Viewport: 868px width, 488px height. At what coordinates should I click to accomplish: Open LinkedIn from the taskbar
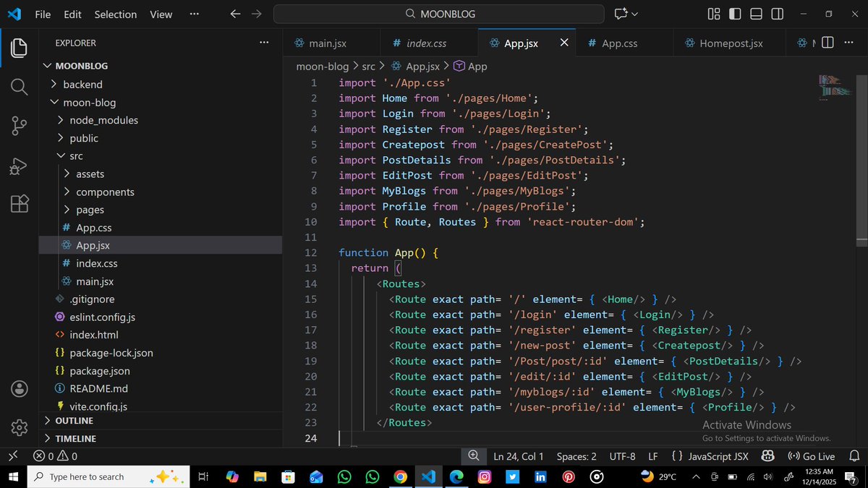(x=540, y=476)
